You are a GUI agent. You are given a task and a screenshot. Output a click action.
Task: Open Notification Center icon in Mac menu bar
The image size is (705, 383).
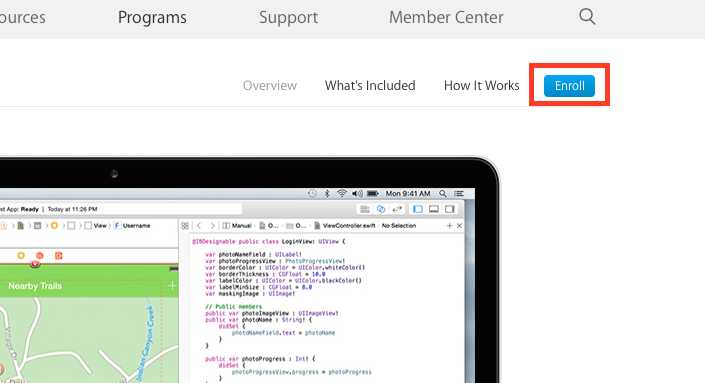[x=459, y=193]
